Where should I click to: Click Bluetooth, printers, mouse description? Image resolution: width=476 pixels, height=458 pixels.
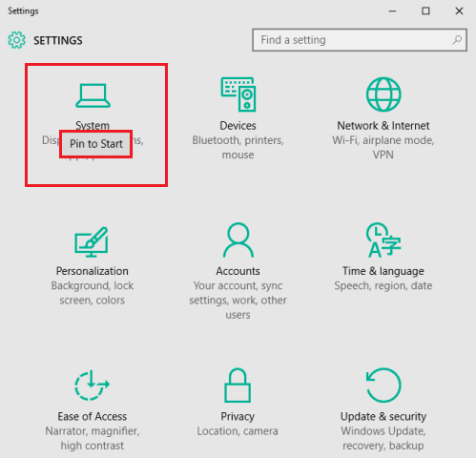238,147
